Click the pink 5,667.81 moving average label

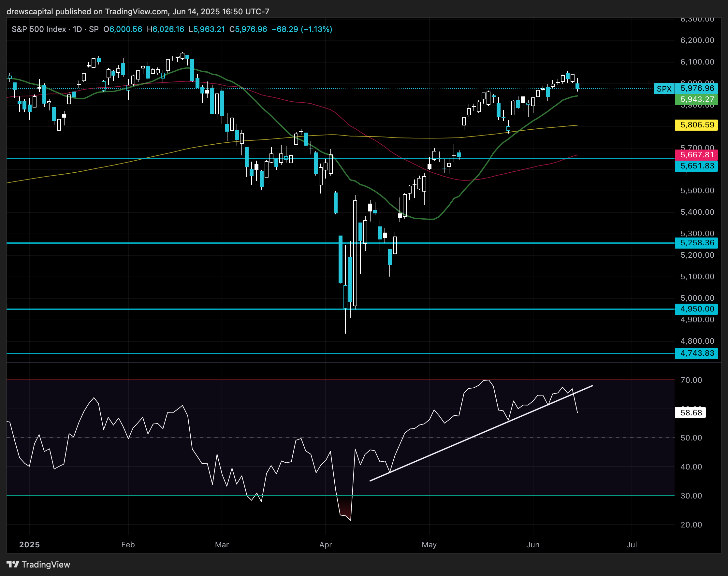click(697, 155)
